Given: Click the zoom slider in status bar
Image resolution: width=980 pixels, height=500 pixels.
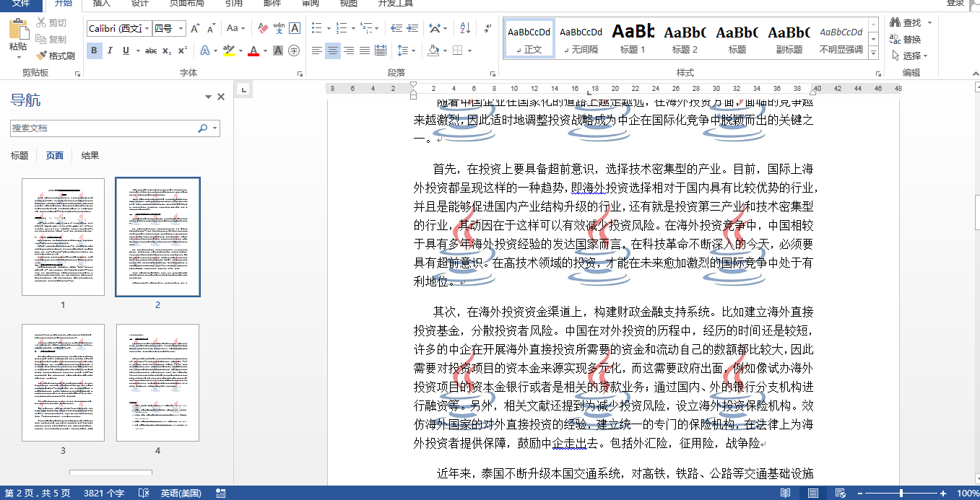Looking at the screenshot, I should point(901,493).
